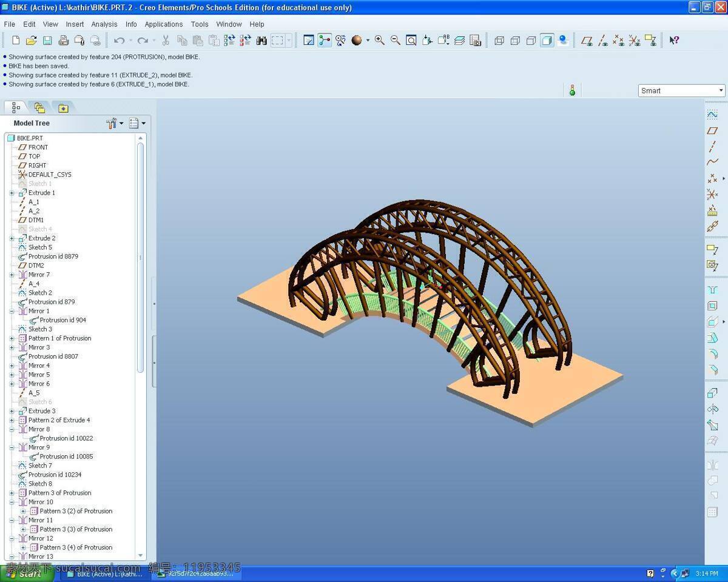This screenshot has width=728, height=582.
Task: Refit the model to screen
Action: pos(411,41)
